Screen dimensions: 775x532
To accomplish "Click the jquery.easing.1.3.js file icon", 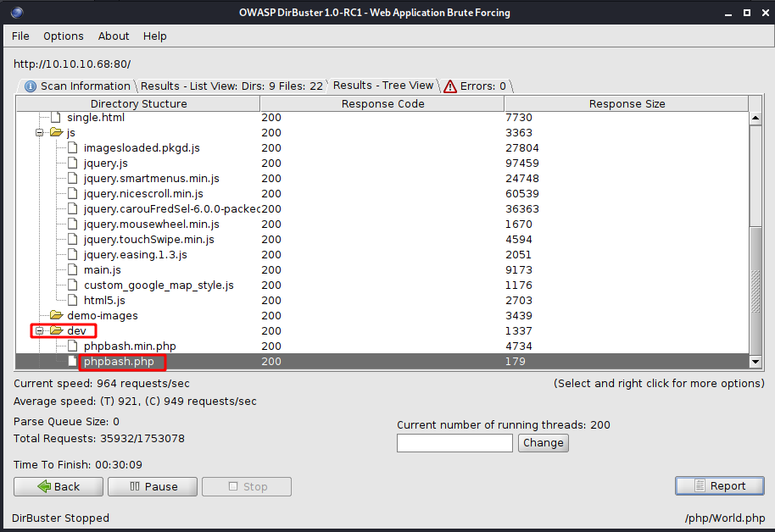I will coord(73,255).
